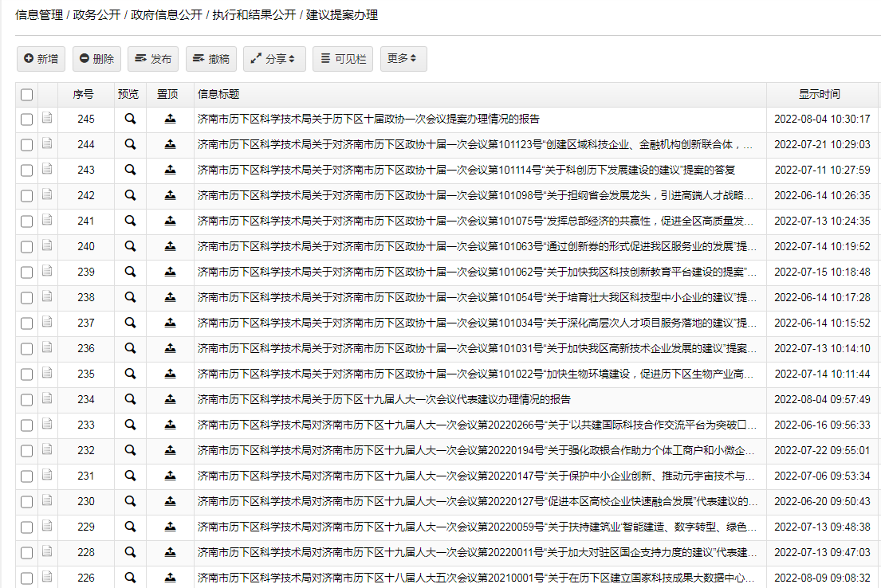
Task: Open the 分享 dropdown menu
Action: [x=274, y=58]
